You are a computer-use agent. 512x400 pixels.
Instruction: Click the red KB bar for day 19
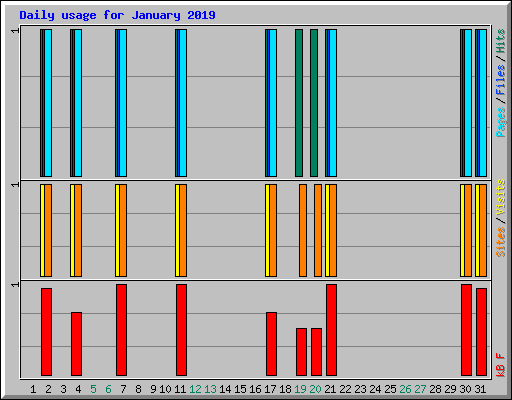point(301,352)
